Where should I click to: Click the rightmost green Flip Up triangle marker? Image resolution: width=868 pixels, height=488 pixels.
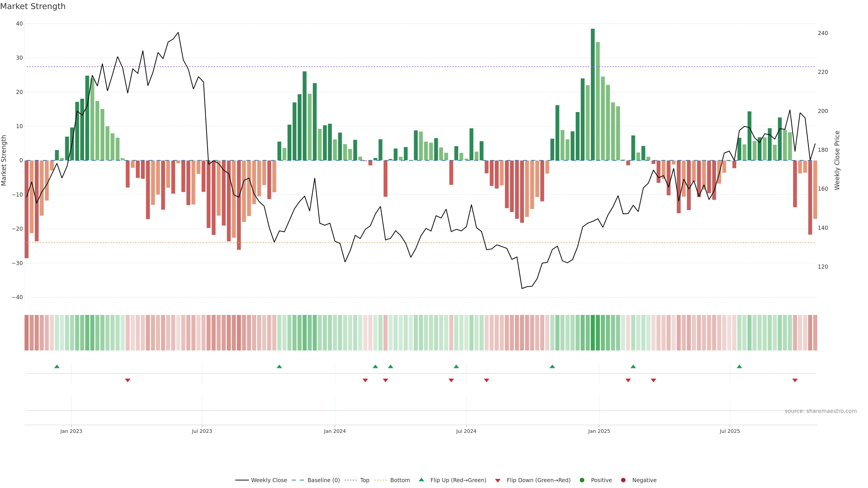click(x=739, y=366)
